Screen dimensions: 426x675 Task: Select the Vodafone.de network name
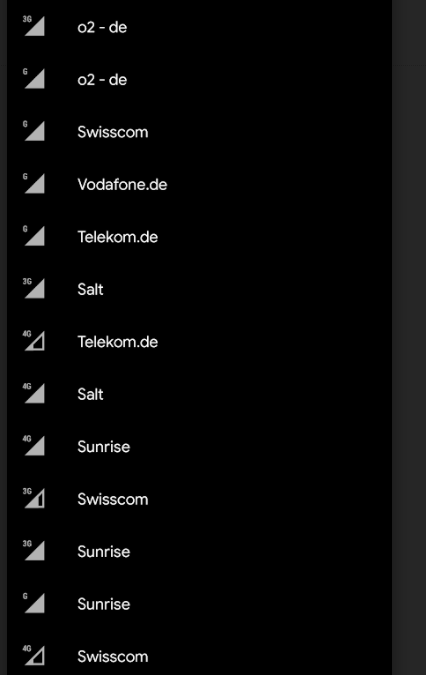click(122, 185)
